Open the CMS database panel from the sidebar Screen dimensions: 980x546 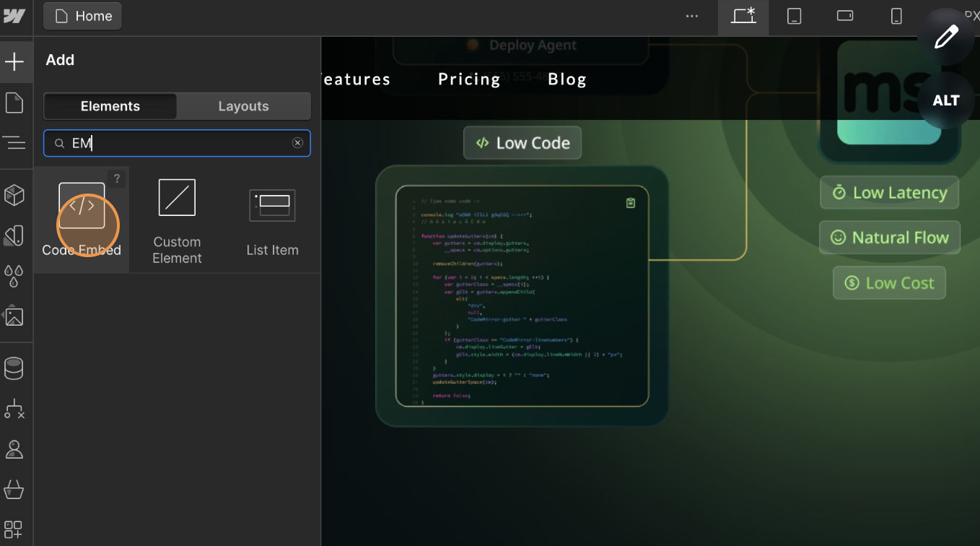click(x=16, y=368)
